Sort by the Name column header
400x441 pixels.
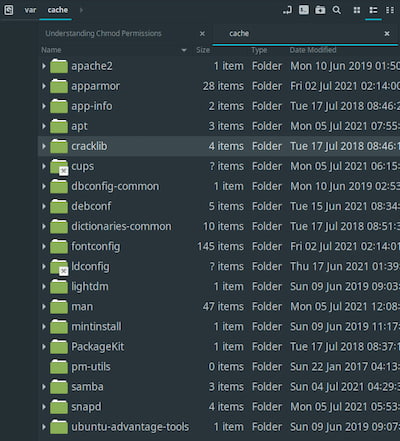coord(51,50)
